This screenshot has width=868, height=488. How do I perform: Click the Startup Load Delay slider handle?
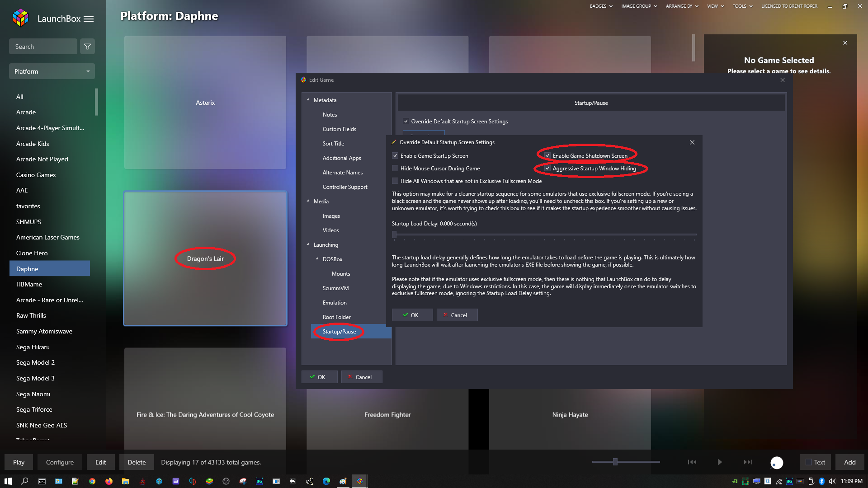pos(394,235)
